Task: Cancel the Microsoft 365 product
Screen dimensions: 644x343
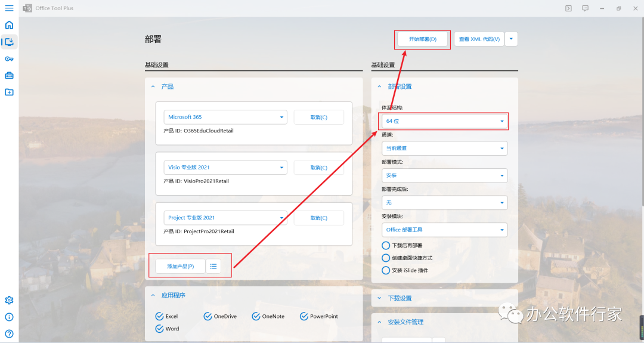Action: 318,117
